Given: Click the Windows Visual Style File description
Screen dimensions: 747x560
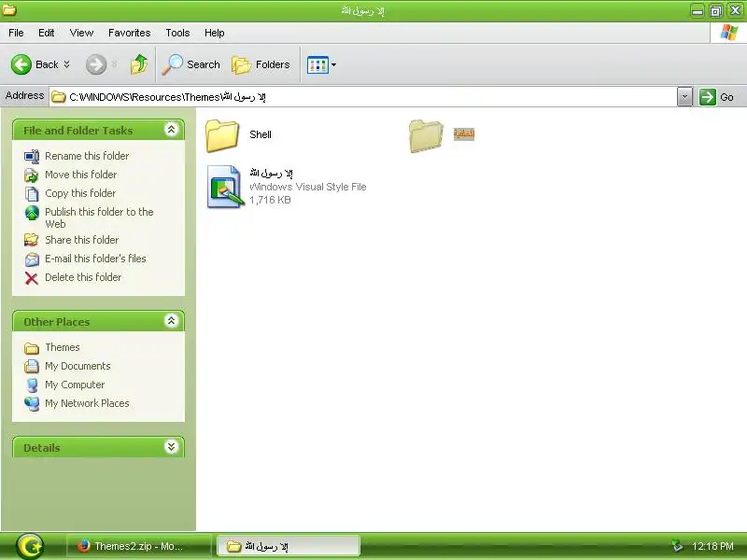Looking at the screenshot, I should click(x=308, y=187).
